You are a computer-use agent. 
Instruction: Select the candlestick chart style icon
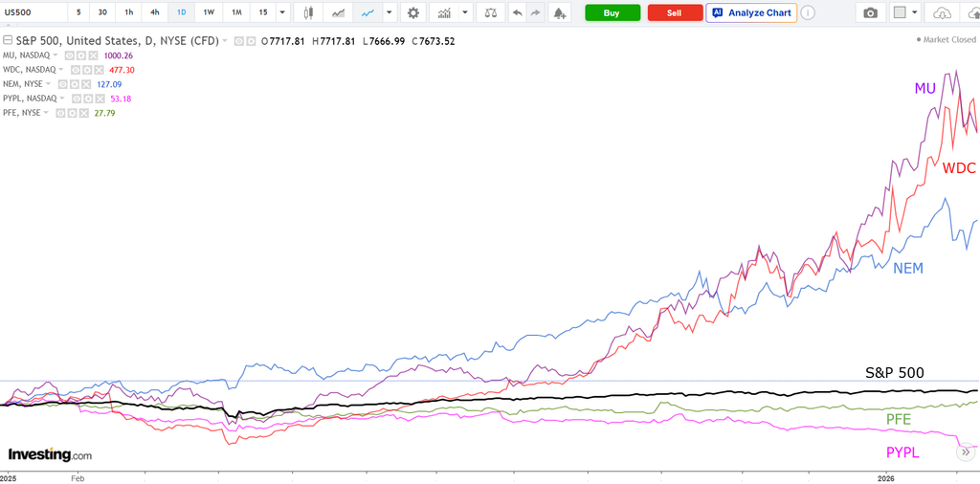click(x=308, y=12)
